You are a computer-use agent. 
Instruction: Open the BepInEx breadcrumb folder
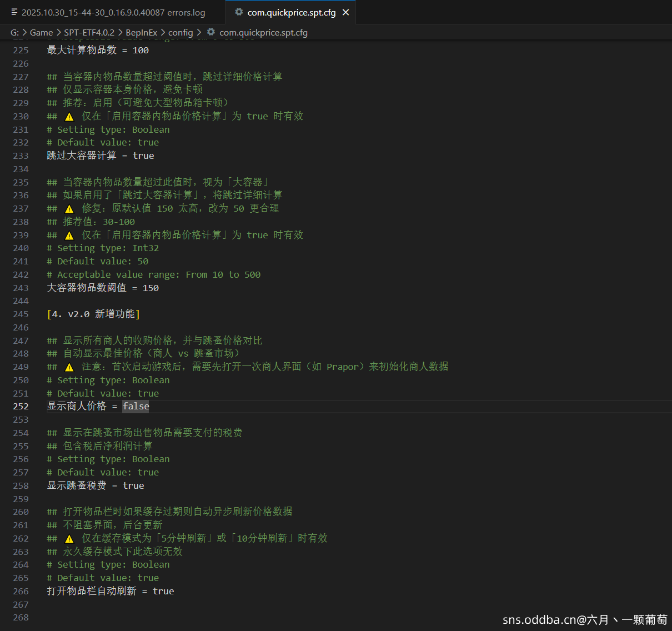[x=141, y=33]
